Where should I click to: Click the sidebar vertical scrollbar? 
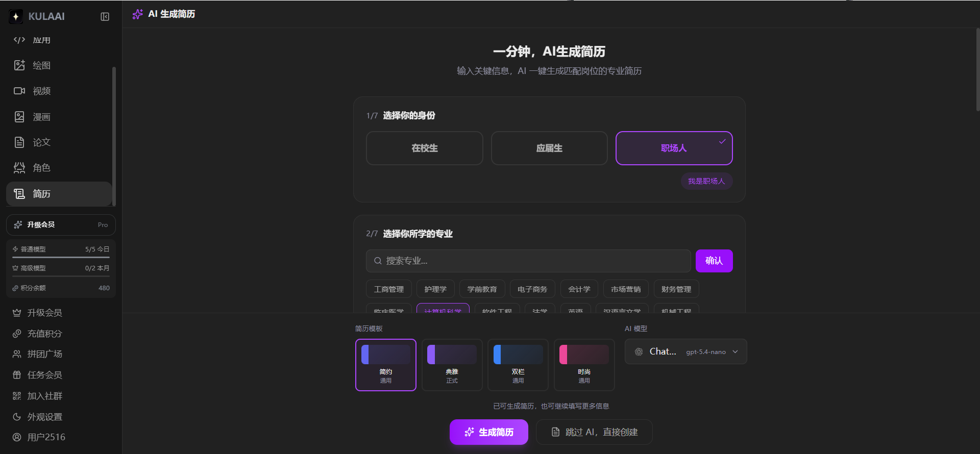[x=114, y=136]
